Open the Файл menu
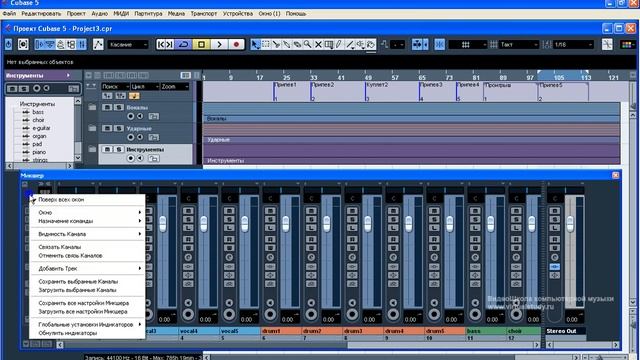The width and height of the screenshot is (640, 360). coord(9,13)
